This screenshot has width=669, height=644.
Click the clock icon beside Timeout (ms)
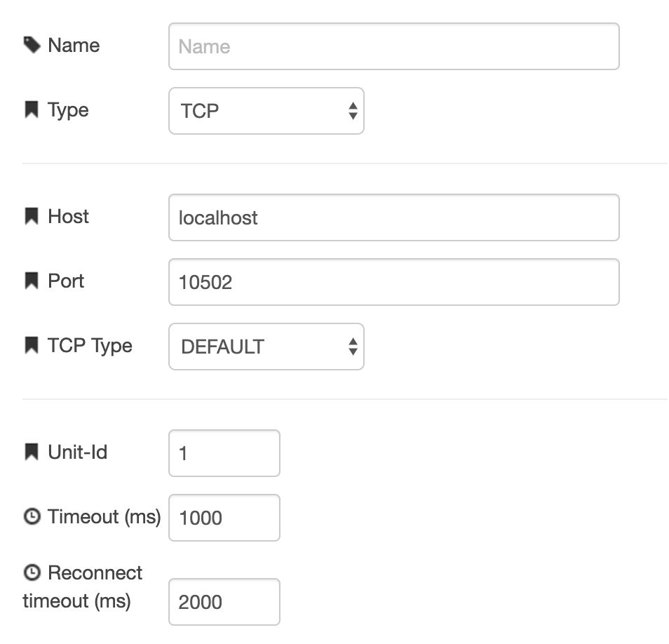click(32, 516)
